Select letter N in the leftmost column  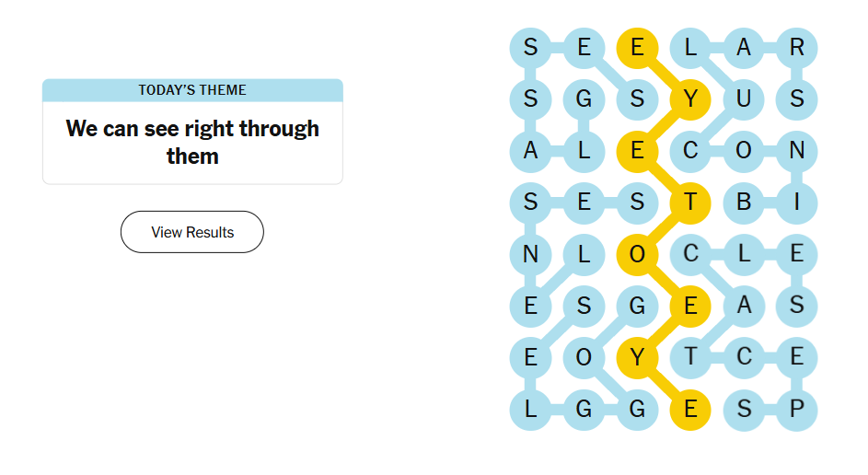click(x=531, y=254)
